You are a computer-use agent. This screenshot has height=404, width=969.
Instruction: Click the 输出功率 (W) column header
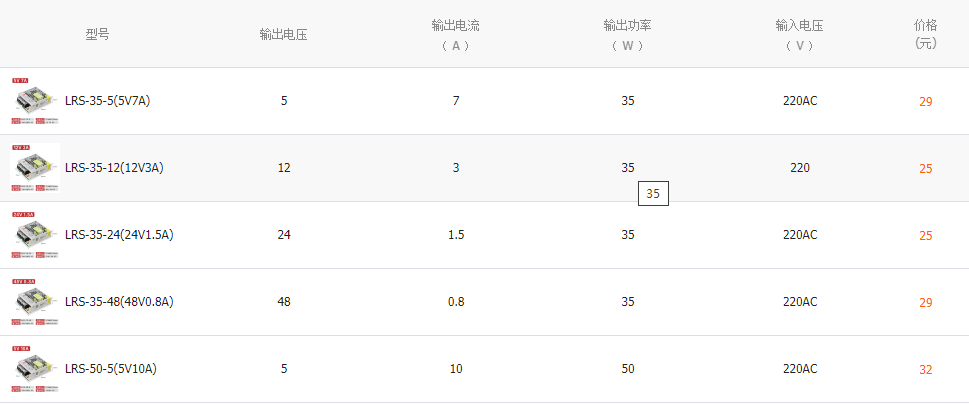coord(627,34)
